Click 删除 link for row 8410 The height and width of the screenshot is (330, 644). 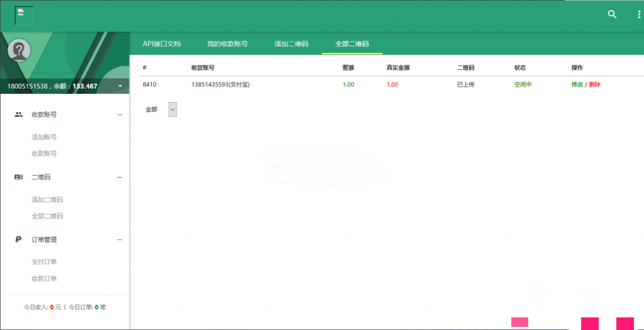[595, 84]
